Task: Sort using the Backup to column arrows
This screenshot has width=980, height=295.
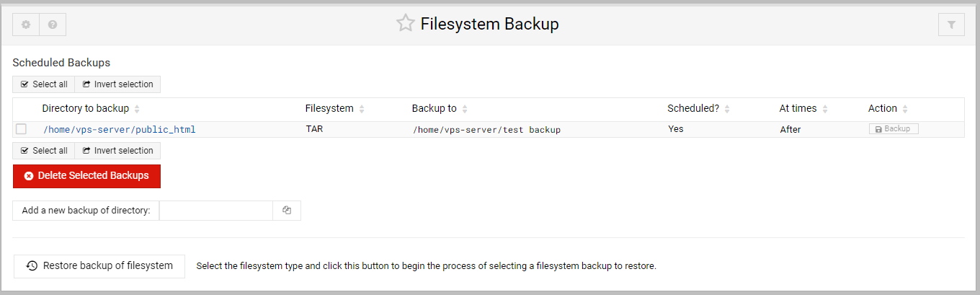Action: coord(465,109)
